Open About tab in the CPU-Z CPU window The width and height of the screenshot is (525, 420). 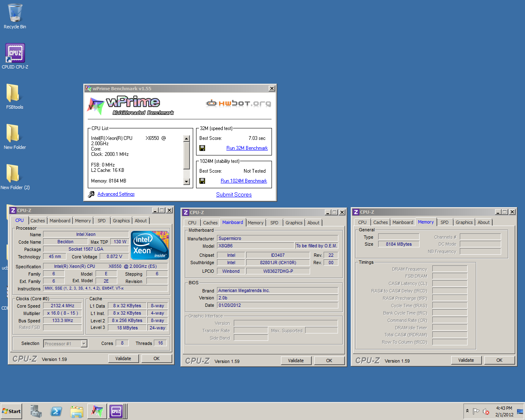pos(141,221)
